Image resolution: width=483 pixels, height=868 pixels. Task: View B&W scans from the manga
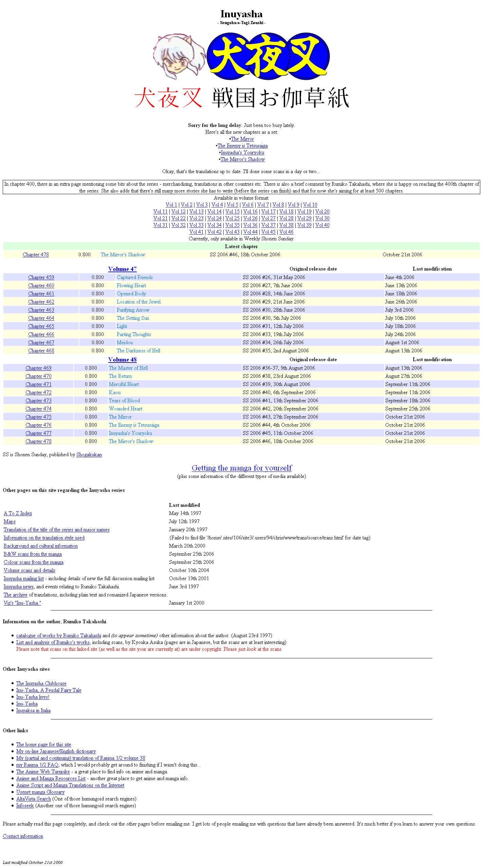[x=33, y=554]
